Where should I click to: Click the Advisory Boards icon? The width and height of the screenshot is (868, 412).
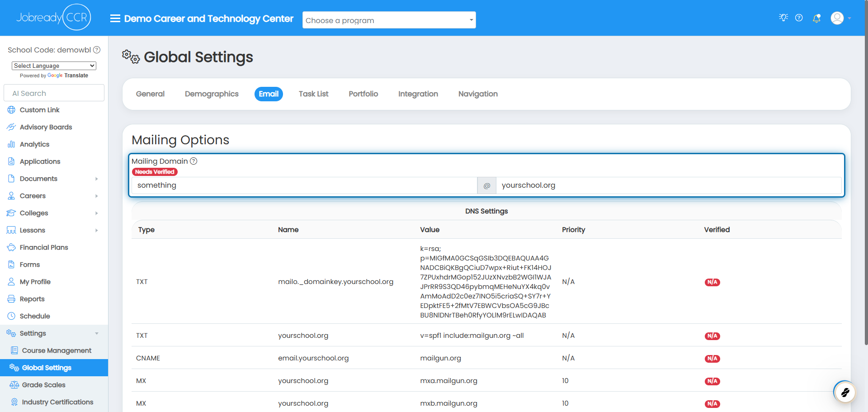[11, 127]
